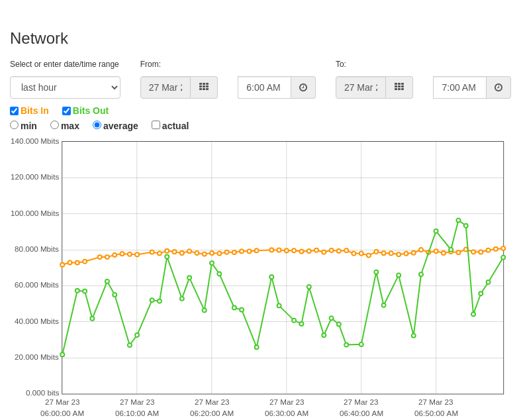Click the green Bits Out legend label

coord(91,111)
